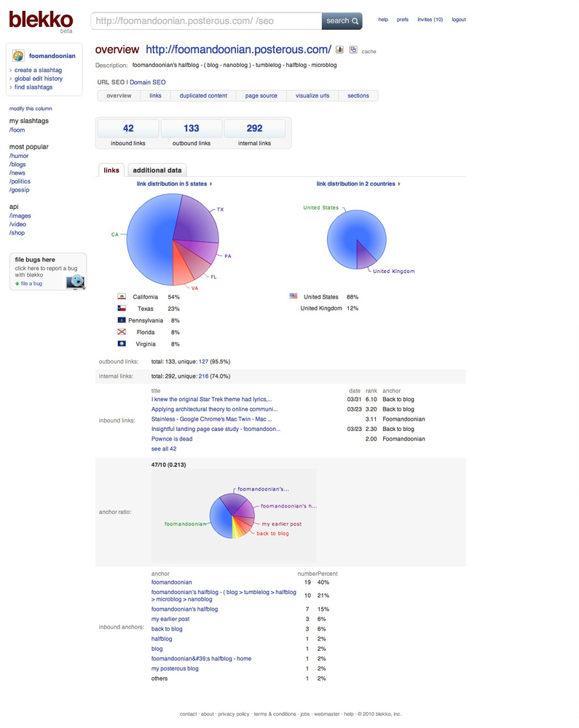Open the /images api link
Viewport: 579px width, 728px height.
(20, 216)
